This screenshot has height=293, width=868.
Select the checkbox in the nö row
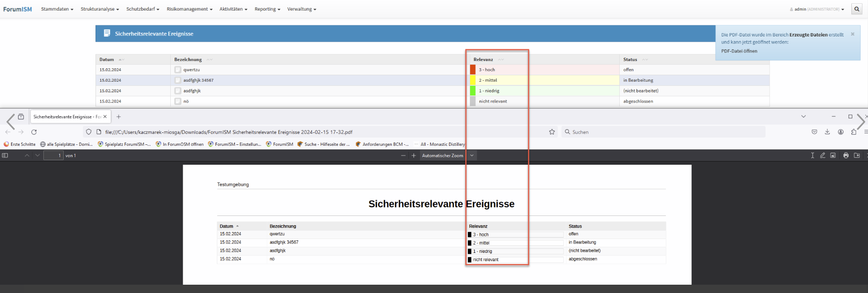click(x=178, y=101)
